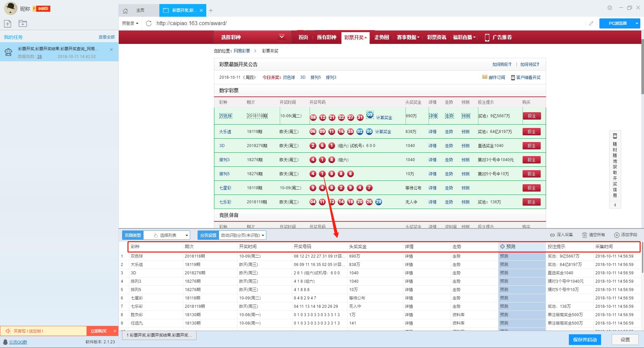
Task: Click the speaker icon in promotion banner
Action: 8,331
